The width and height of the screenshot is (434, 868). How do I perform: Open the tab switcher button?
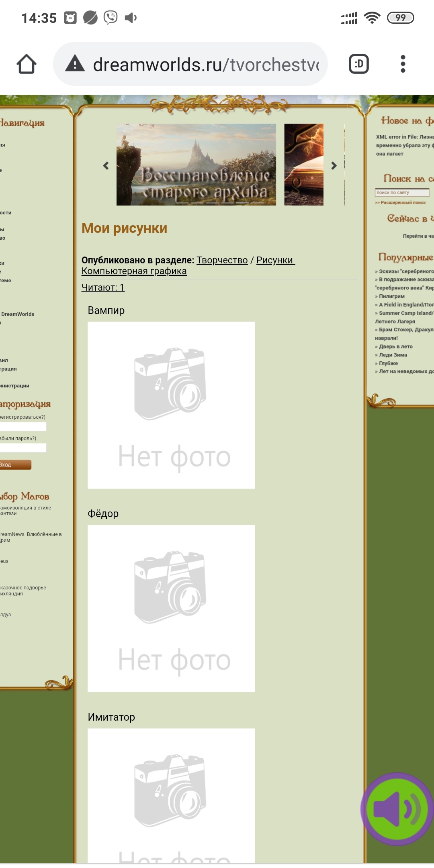(x=358, y=64)
